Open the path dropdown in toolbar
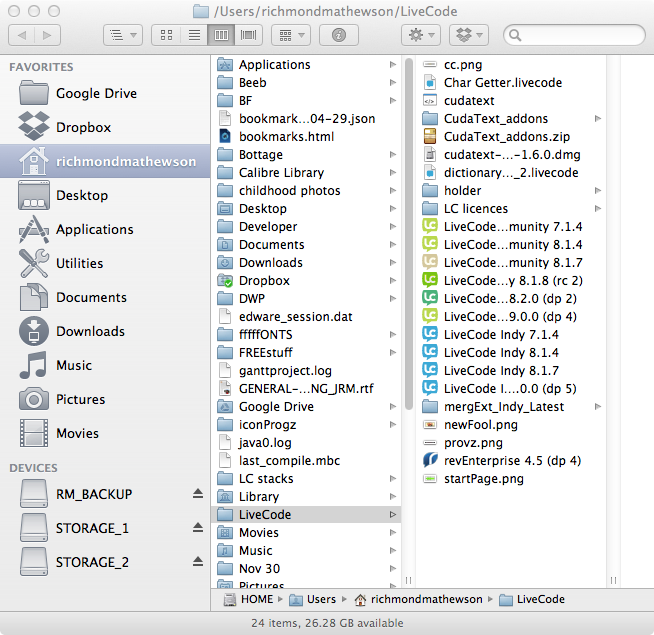 [x=123, y=35]
